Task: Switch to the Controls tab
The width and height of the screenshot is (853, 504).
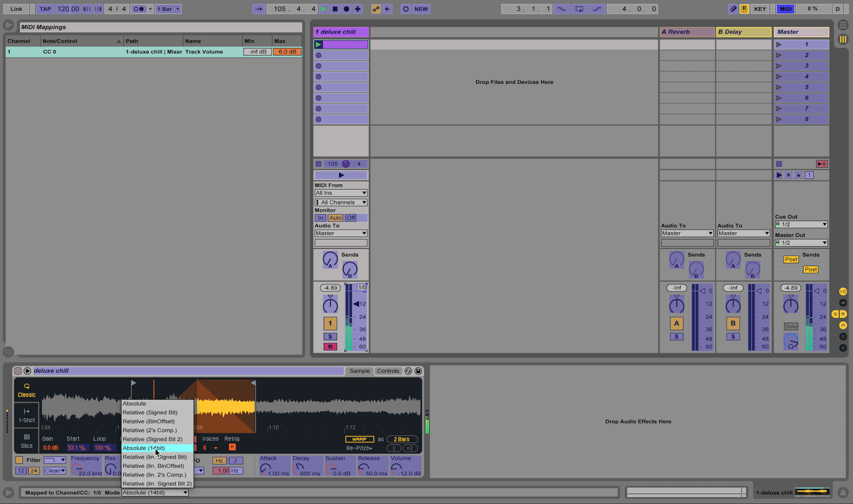Action: (x=388, y=371)
